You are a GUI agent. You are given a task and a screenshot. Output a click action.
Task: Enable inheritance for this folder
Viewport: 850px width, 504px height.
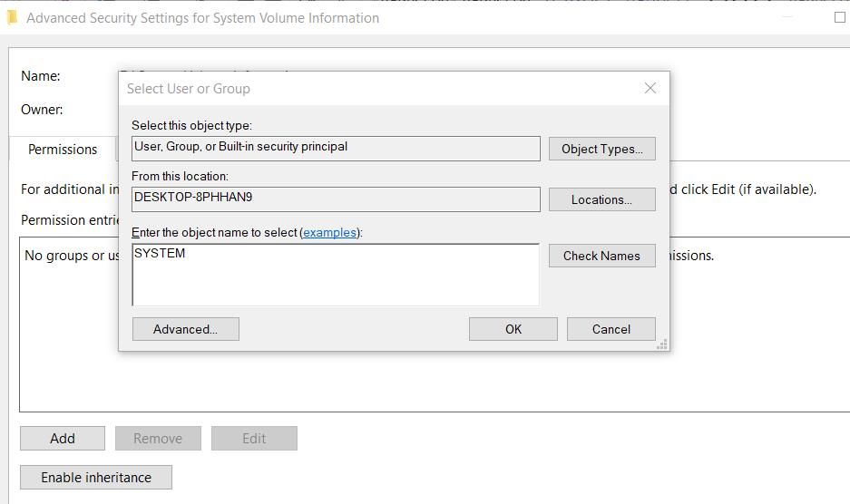click(x=96, y=478)
